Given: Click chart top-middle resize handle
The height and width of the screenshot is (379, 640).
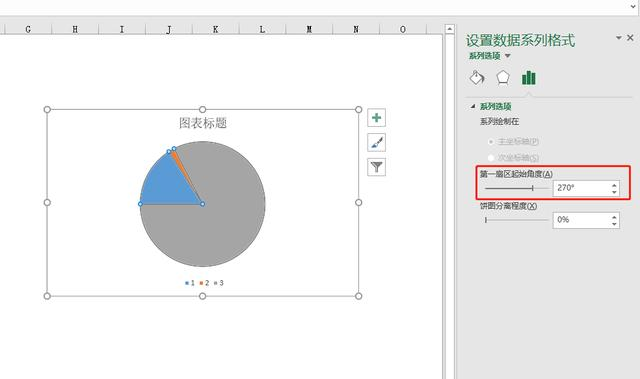Looking at the screenshot, I should (202, 109).
